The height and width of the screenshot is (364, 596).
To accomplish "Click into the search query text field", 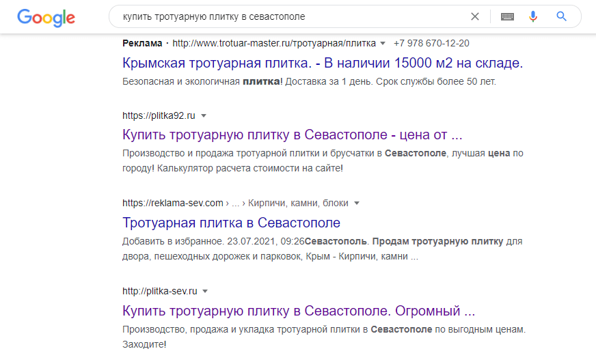I will point(287,16).
